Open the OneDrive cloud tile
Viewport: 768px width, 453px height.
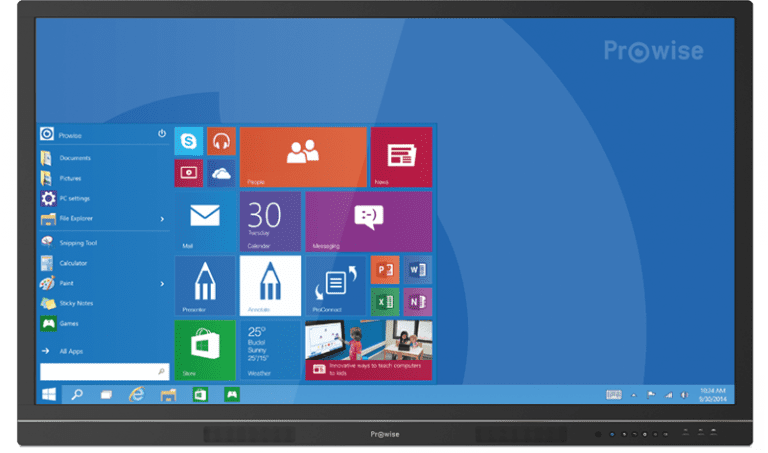coord(221,173)
